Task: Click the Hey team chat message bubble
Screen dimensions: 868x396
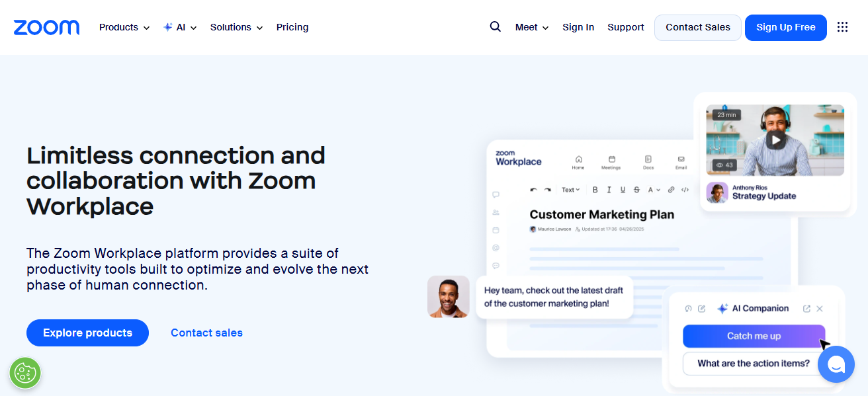Action: point(554,297)
